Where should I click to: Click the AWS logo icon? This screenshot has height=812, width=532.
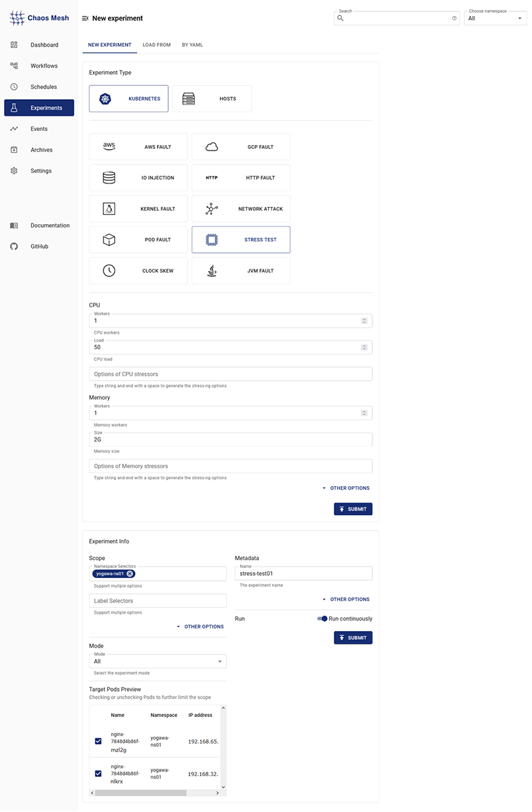pos(109,146)
